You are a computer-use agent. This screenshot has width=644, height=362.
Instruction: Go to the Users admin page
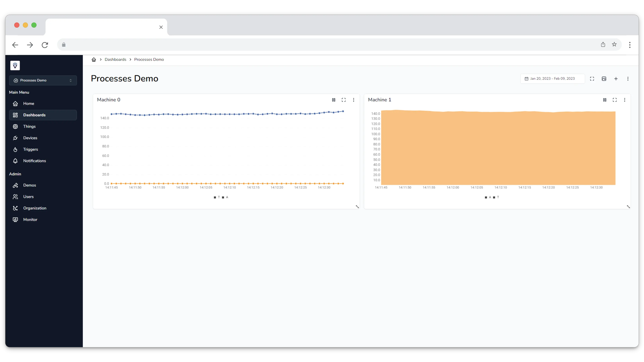tap(28, 197)
